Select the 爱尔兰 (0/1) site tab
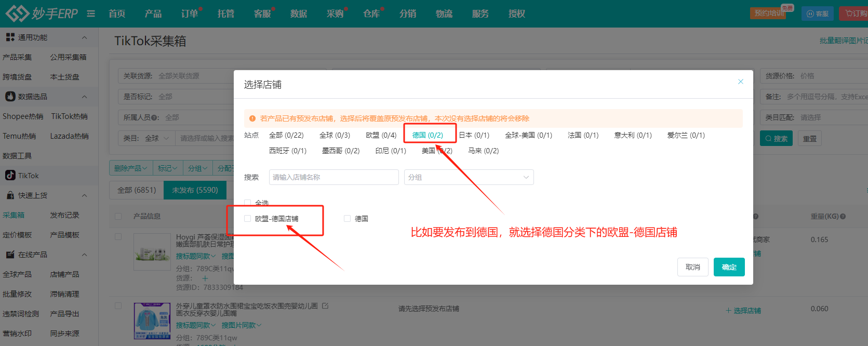This screenshot has width=868, height=346. coord(686,135)
